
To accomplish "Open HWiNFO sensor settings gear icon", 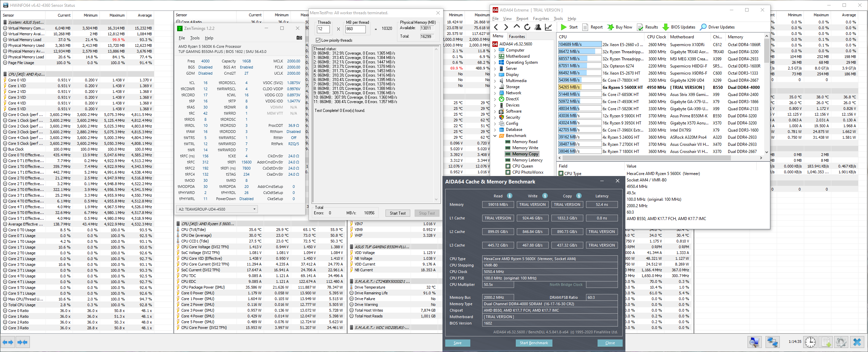I will point(841,342).
